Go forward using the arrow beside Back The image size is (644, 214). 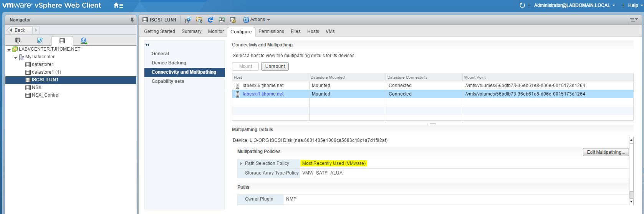coord(36,30)
